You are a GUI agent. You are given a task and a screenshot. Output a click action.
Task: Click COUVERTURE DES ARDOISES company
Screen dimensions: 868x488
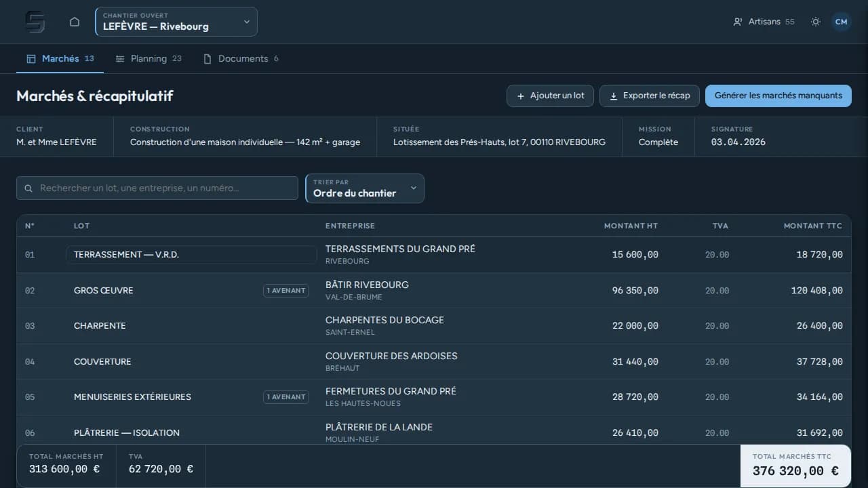[x=391, y=356]
